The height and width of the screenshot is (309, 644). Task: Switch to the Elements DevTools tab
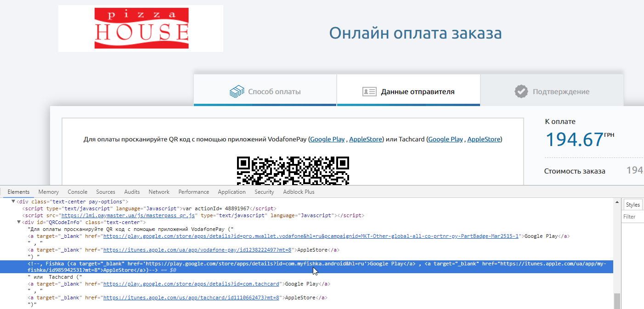19,192
